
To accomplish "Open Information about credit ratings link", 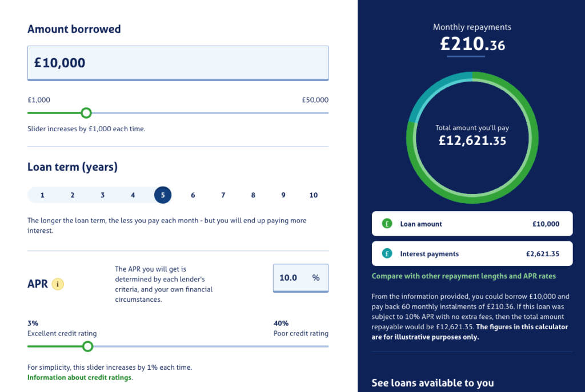I will click(79, 378).
